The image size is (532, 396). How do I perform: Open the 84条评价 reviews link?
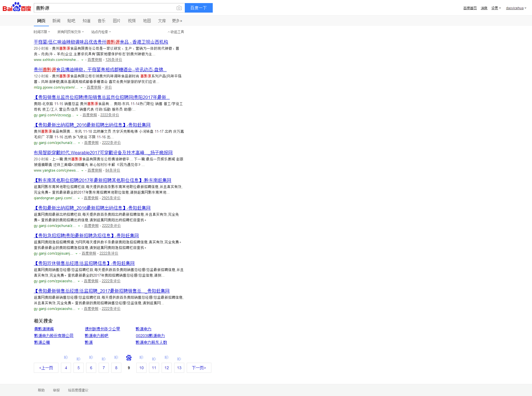(x=113, y=170)
